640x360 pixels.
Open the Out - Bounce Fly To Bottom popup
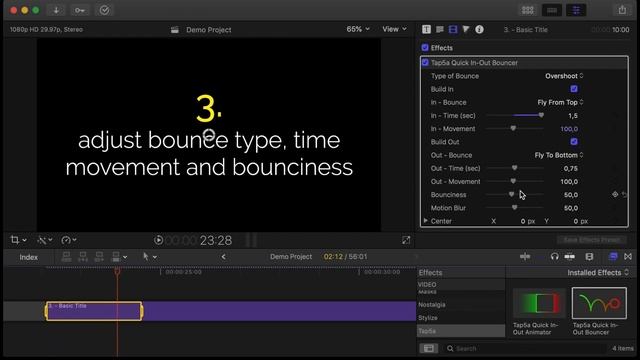[x=559, y=155]
